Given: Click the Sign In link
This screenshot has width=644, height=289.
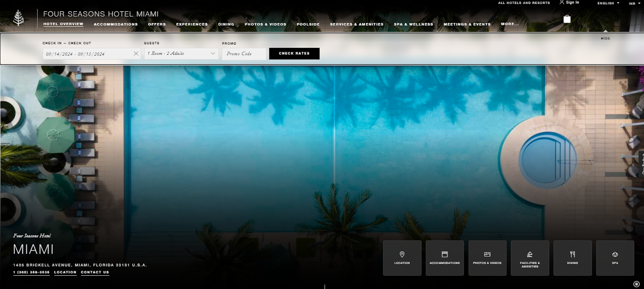Looking at the screenshot, I should (x=572, y=2).
